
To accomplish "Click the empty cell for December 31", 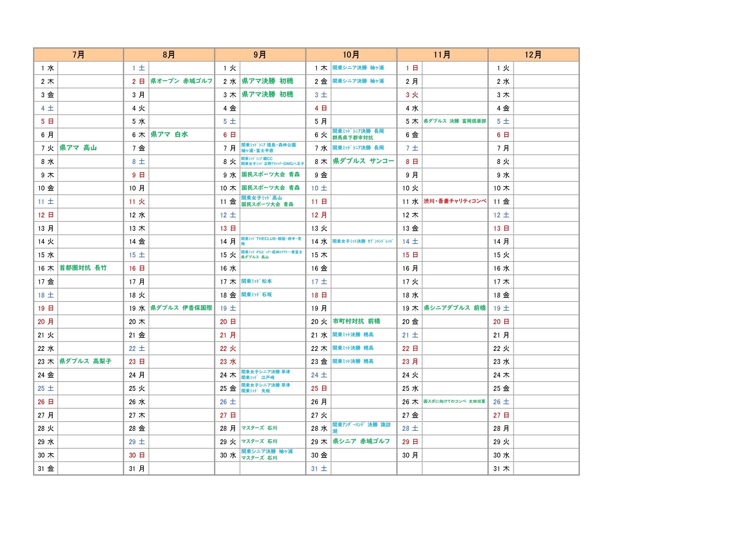I will tap(546, 468).
